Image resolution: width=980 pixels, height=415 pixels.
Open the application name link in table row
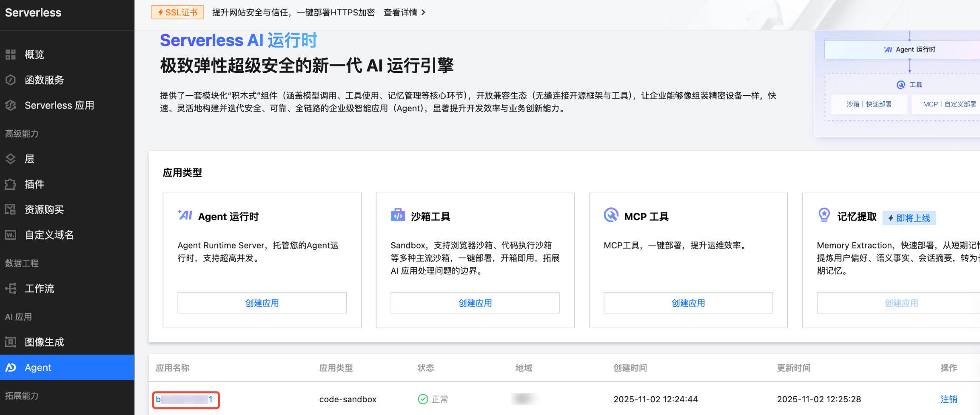[184, 399]
